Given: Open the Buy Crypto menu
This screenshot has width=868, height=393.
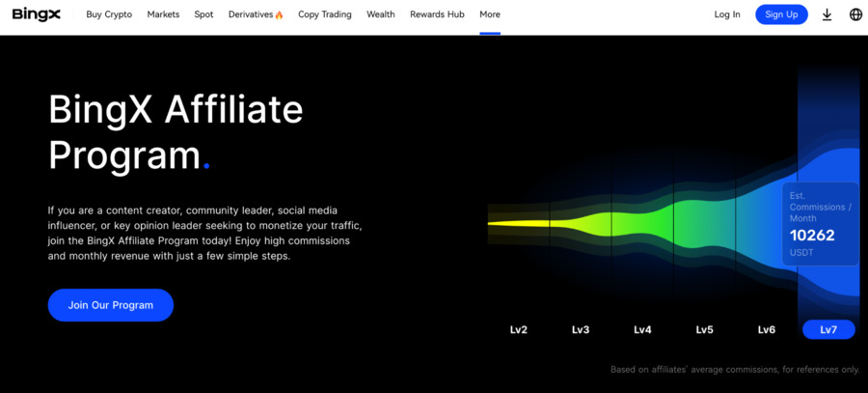Looking at the screenshot, I should point(109,14).
